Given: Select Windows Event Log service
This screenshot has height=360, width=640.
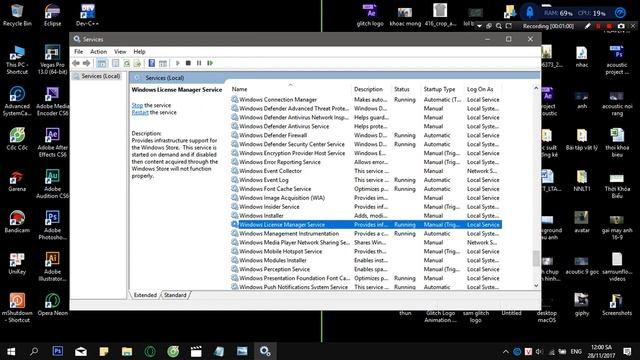Looking at the screenshot, I should [366, 180].
